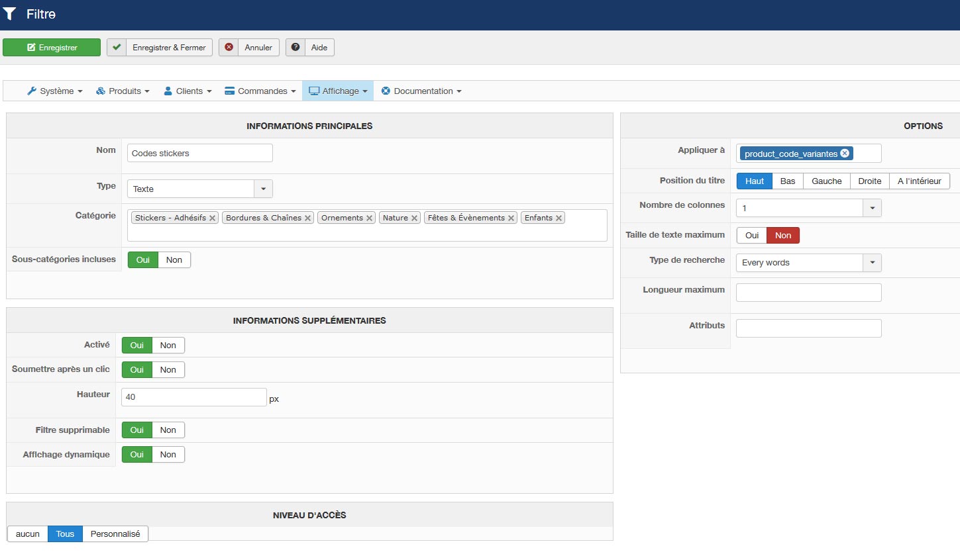
Task: Open the Produits menu
Action: point(123,91)
